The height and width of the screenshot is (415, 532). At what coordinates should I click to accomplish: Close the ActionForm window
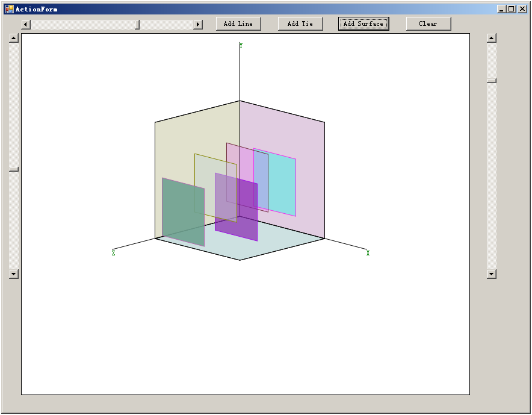522,9
